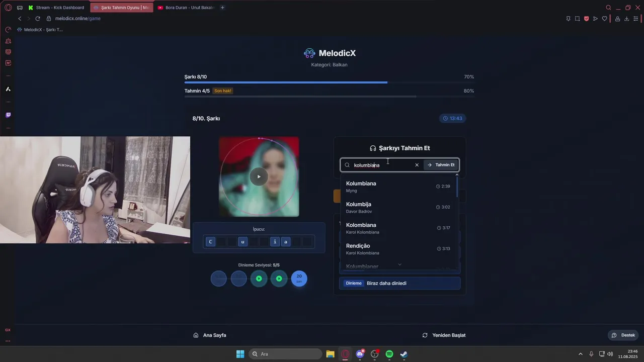Screen dimensions: 644x362
Task: Open the profile account icon
Action: [617, 19]
